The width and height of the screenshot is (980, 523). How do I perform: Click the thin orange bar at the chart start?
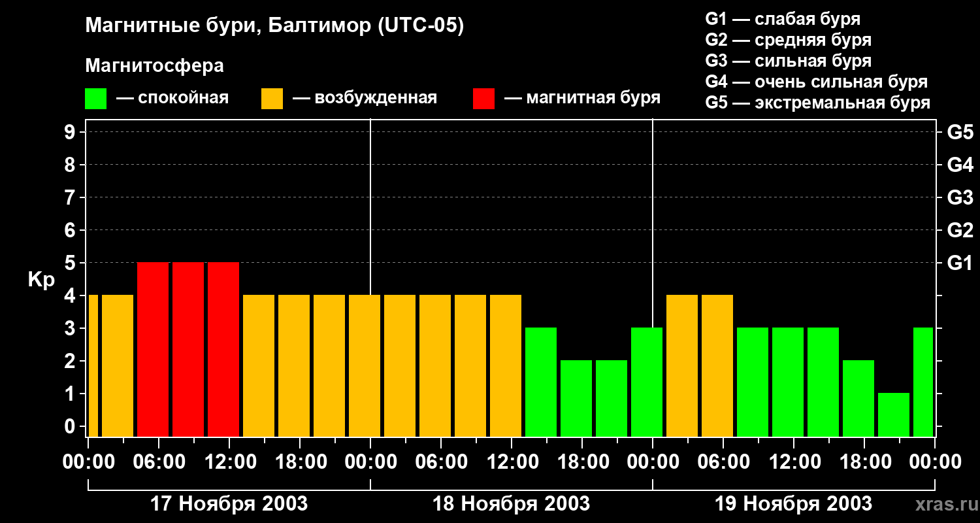tap(93, 365)
